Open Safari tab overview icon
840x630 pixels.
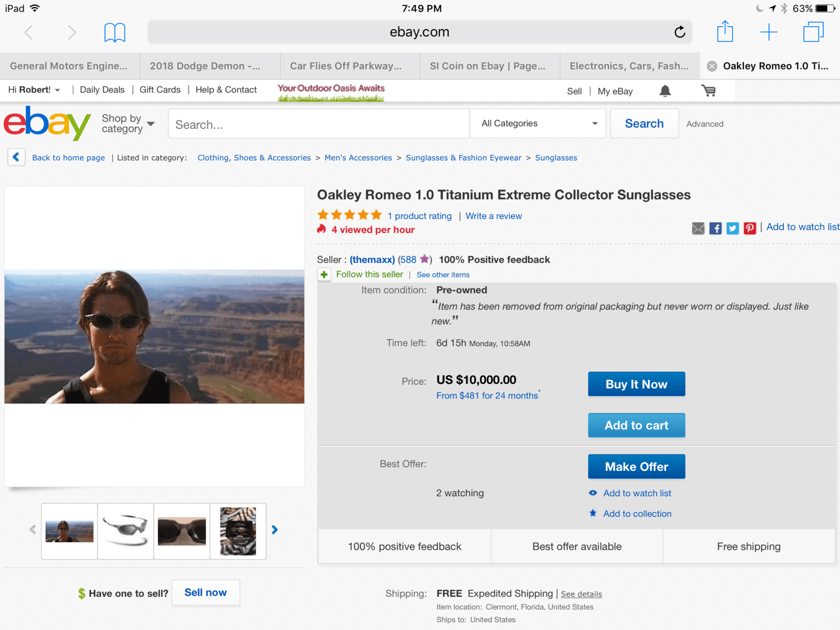813,32
